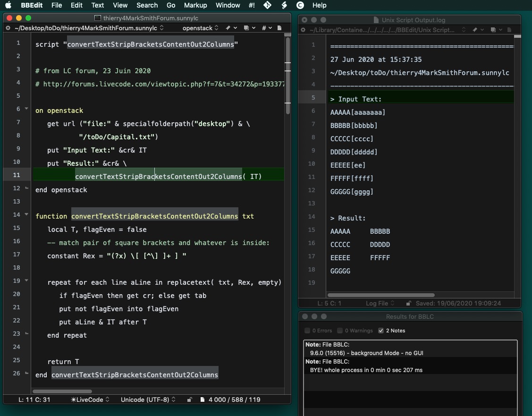
Task: Click the gear icon in the Unix Script Output window
Action: (x=304, y=30)
